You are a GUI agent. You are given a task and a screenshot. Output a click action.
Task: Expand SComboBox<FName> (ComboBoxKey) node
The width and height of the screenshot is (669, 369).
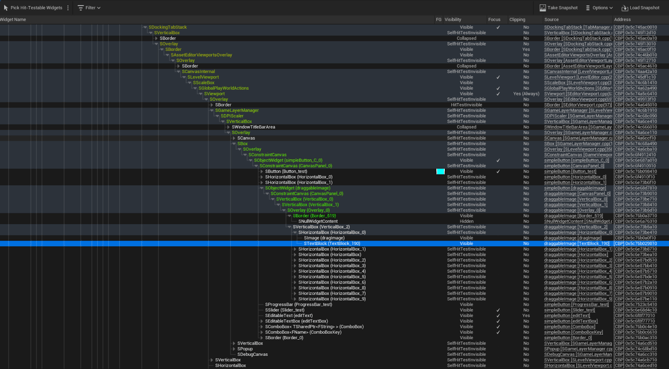click(x=262, y=332)
